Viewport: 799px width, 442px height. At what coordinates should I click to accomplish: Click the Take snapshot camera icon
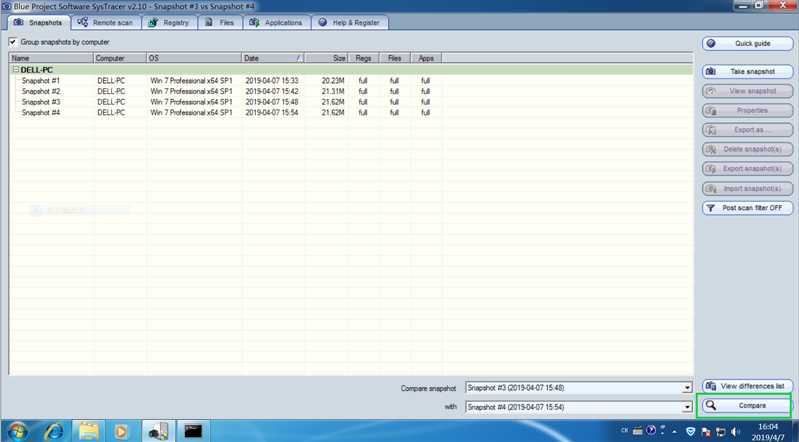click(x=711, y=71)
